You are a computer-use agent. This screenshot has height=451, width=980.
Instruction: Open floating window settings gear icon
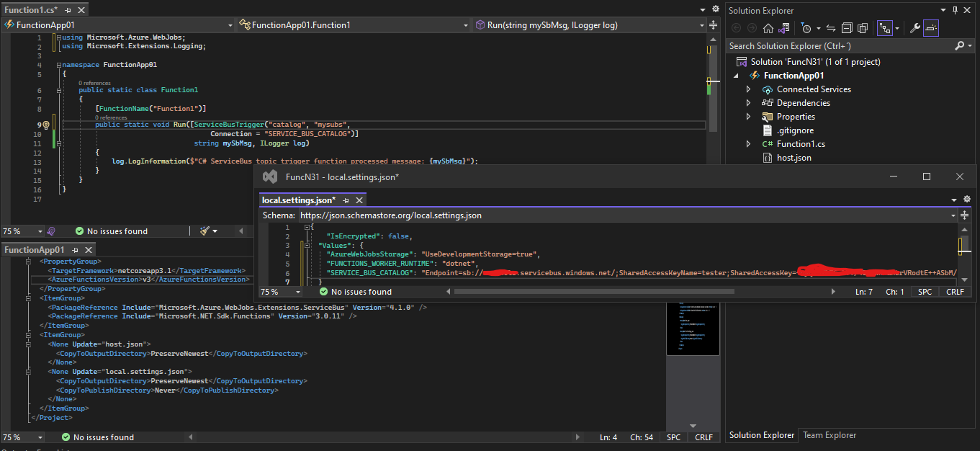click(x=967, y=200)
